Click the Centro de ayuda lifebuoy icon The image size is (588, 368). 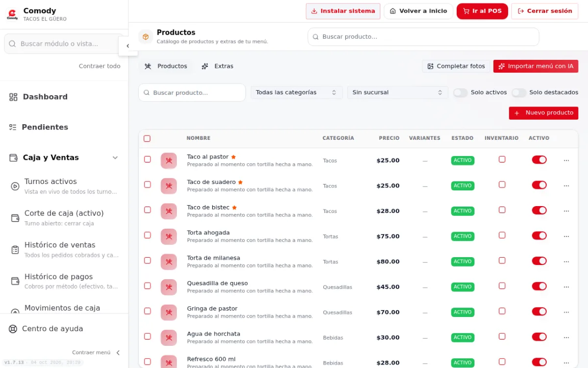click(x=13, y=329)
